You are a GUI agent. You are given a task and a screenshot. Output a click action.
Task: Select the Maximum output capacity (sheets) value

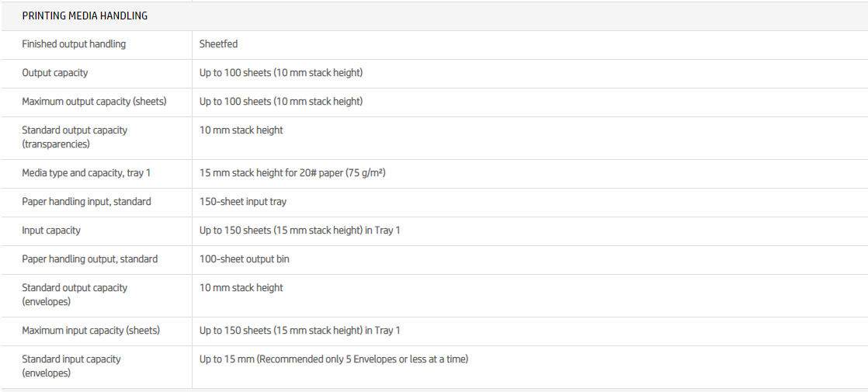tap(281, 102)
